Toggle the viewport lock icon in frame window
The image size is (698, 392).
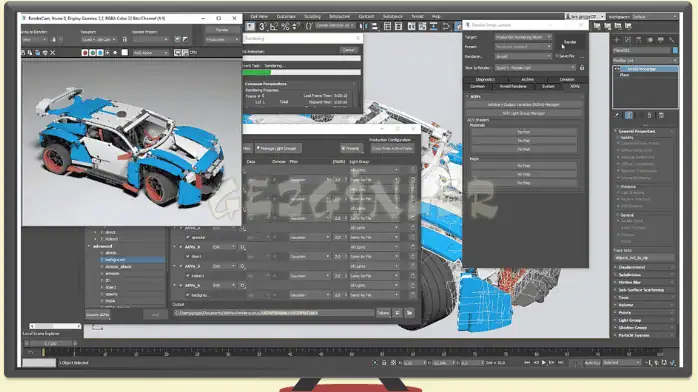[x=125, y=40]
